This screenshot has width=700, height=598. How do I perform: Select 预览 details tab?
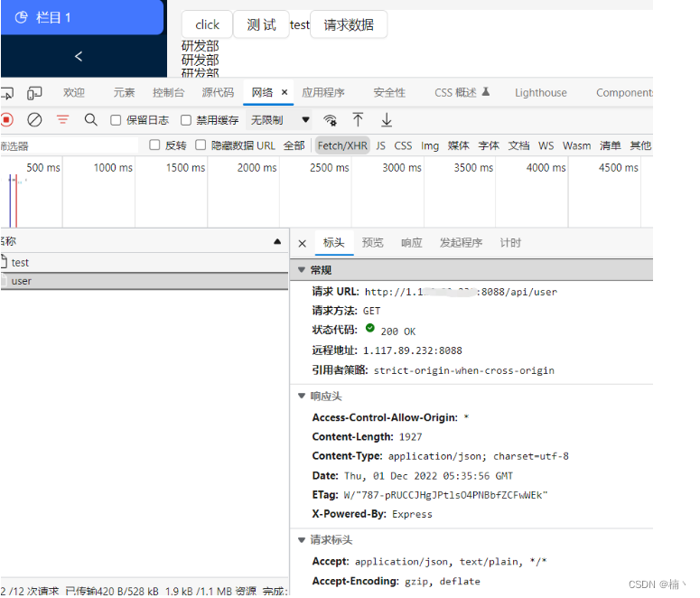point(372,243)
